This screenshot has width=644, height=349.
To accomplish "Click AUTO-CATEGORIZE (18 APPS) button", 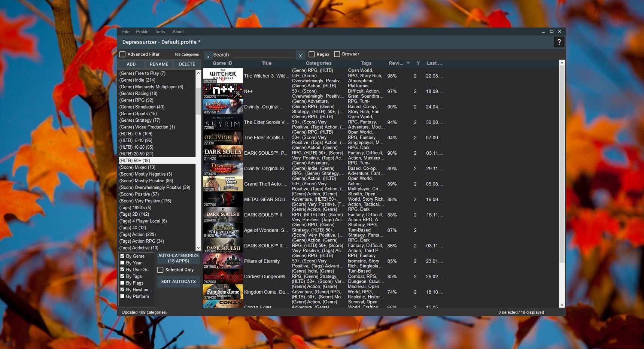I will point(179,258).
